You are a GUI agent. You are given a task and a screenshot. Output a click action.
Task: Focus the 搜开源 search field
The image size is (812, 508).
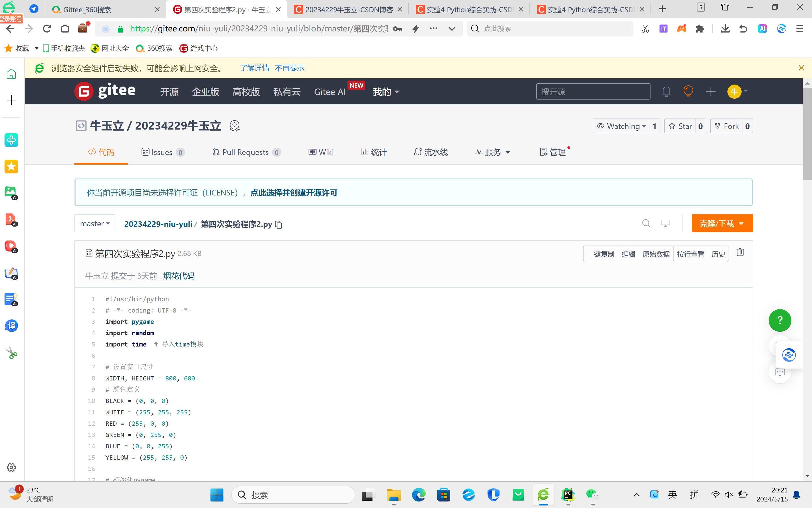click(x=593, y=91)
